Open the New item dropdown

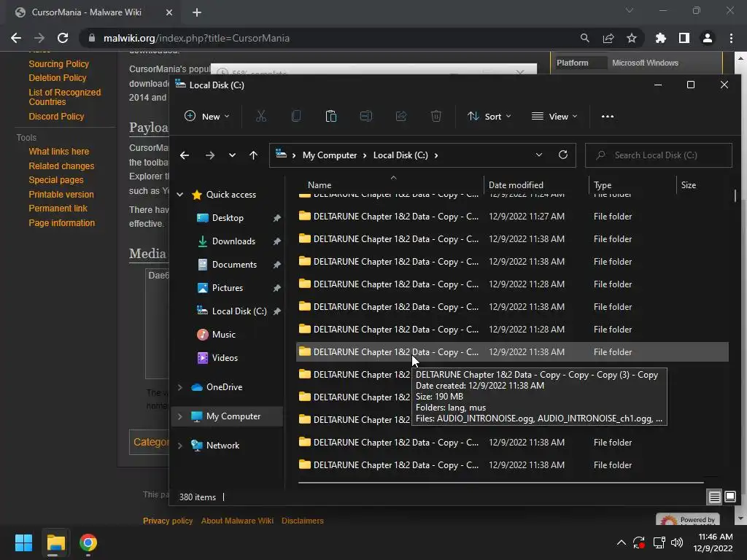(x=206, y=116)
